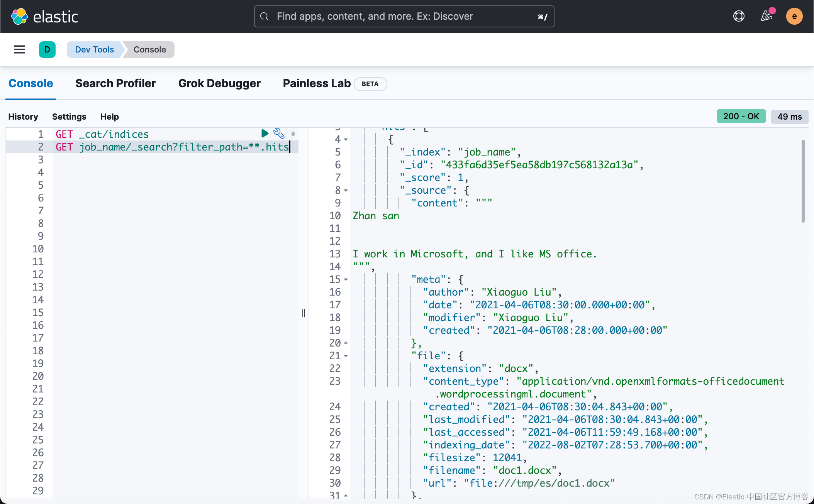Switch to the Search Profiler tab
This screenshot has width=814, height=504.
point(115,83)
